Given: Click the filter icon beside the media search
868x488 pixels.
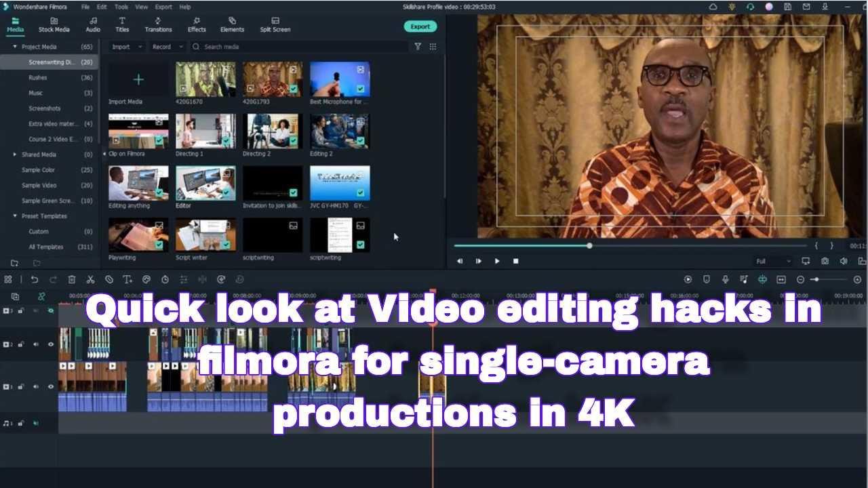Looking at the screenshot, I should coord(418,47).
